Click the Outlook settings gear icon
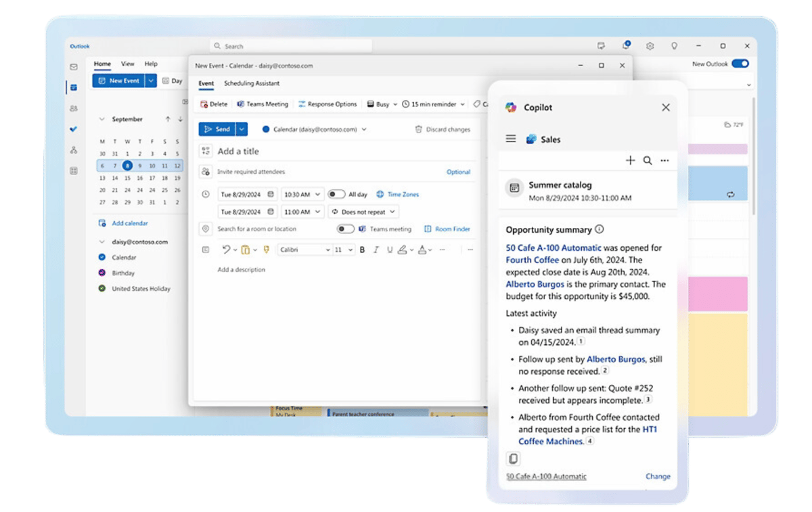The image size is (812, 512). (x=650, y=46)
